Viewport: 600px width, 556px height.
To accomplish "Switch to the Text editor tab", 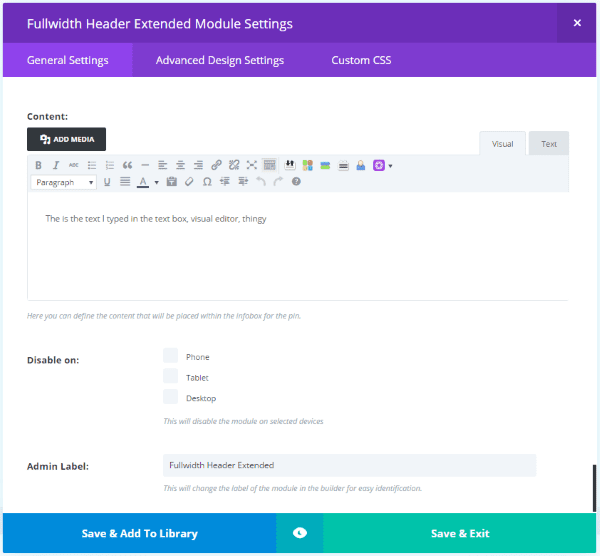I will pyautogui.click(x=549, y=143).
